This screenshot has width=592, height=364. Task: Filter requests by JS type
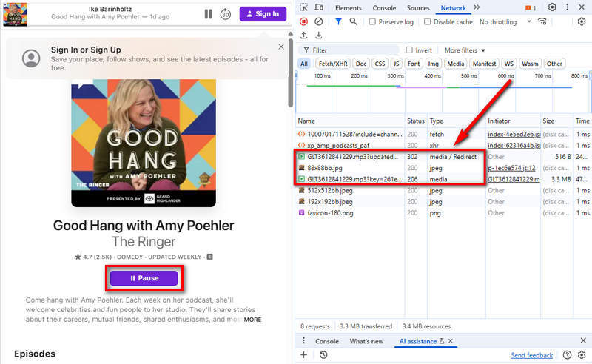396,64
